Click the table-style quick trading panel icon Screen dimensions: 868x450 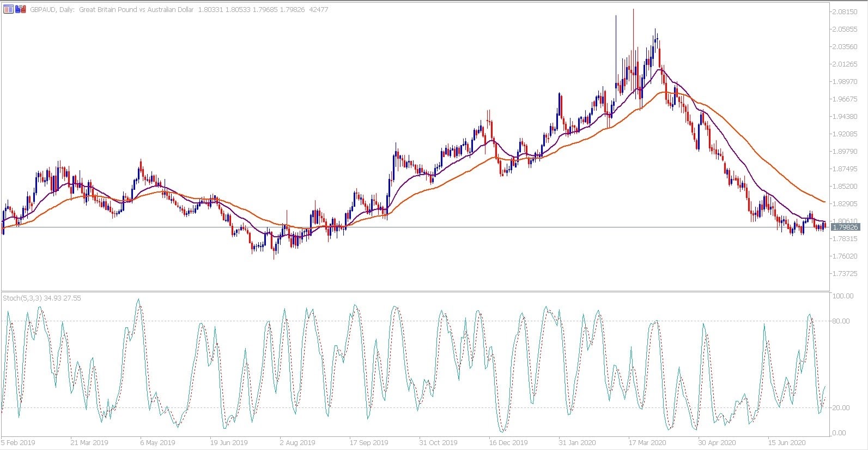click(8, 9)
